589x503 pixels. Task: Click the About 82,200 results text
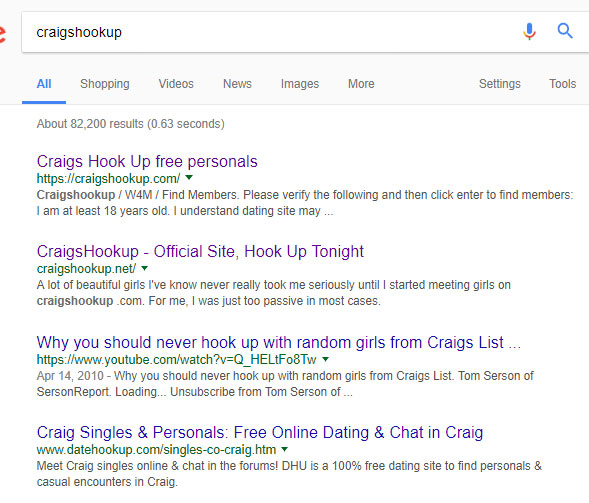(130, 124)
